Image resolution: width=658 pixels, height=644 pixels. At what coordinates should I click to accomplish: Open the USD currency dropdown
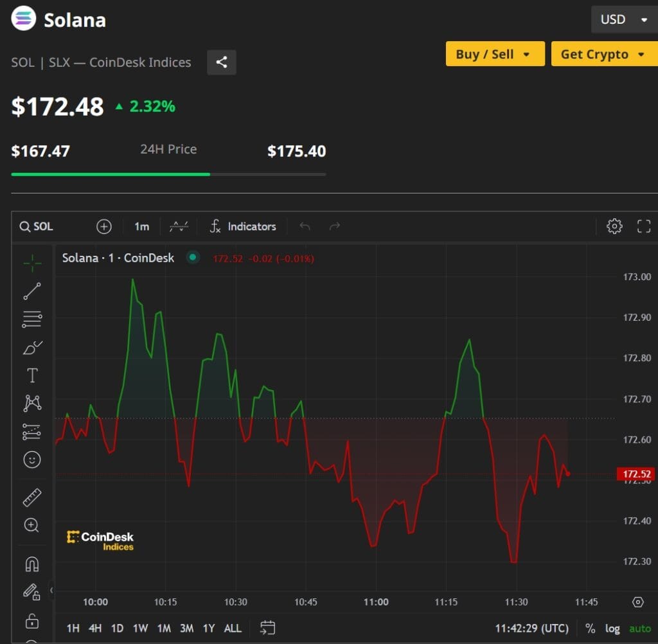[x=625, y=19]
